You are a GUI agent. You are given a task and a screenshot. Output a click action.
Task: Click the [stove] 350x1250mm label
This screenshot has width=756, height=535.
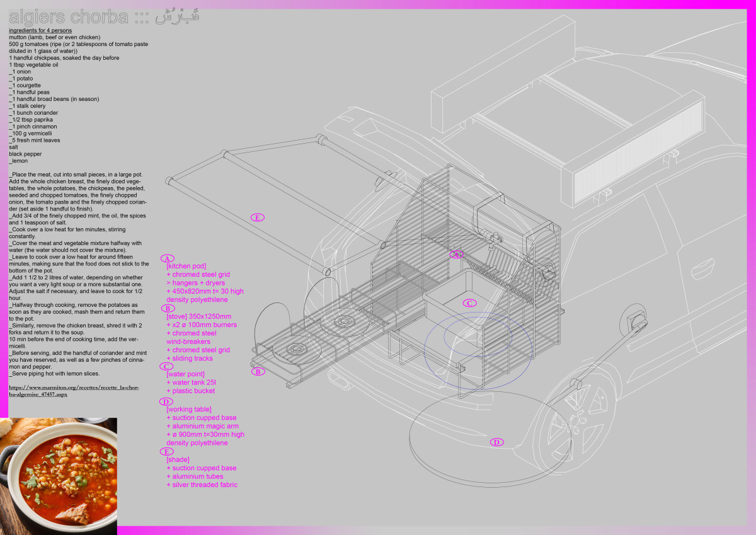198,316
